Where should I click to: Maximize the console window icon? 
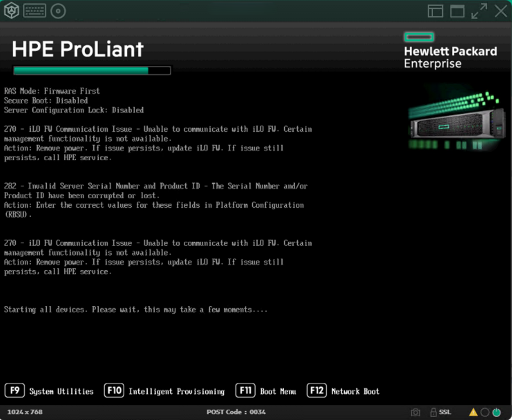(x=457, y=11)
